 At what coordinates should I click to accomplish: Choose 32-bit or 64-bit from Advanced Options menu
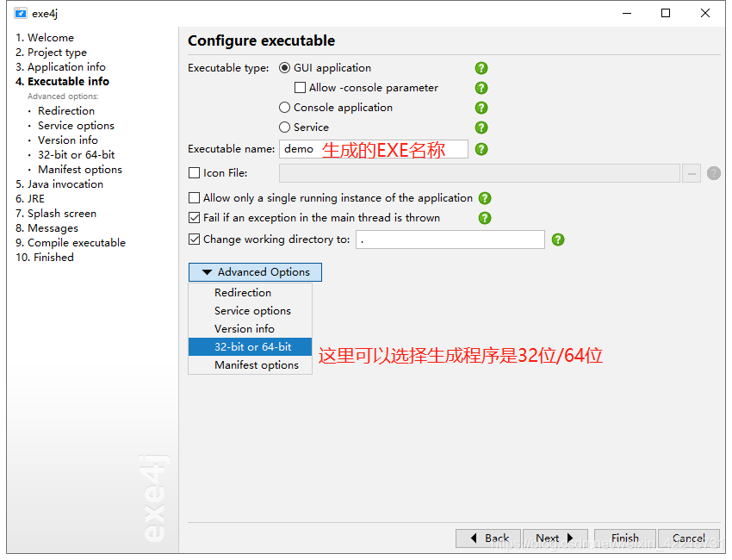(x=251, y=347)
